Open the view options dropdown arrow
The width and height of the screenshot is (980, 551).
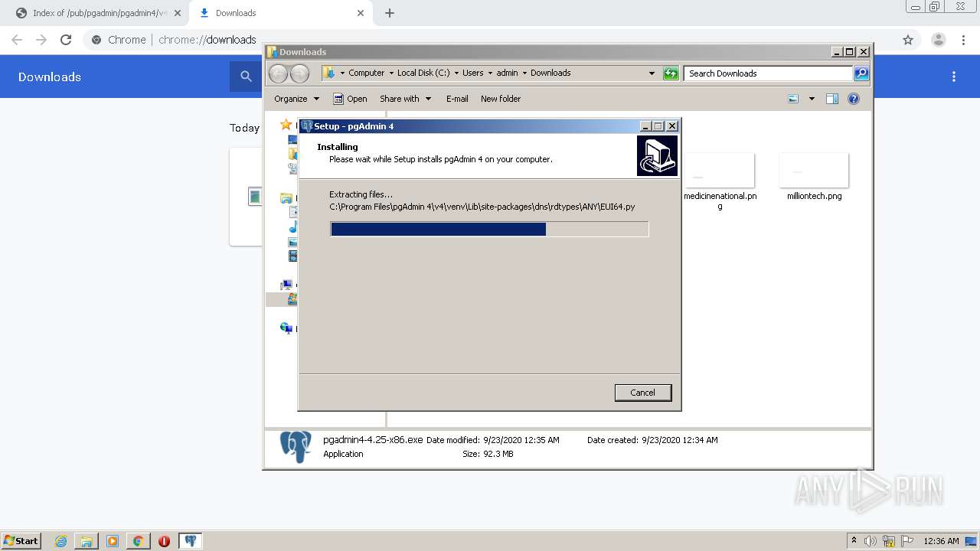[x=812, y=99]
